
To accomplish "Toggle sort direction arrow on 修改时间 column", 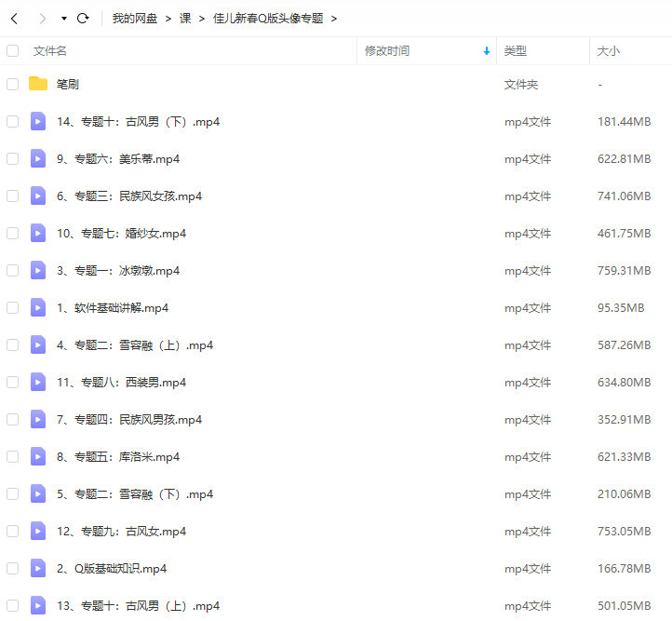I will click(486, 51).
